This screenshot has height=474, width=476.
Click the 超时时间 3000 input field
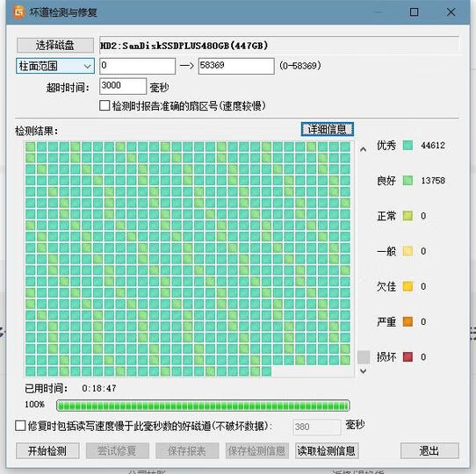(123, 86)
